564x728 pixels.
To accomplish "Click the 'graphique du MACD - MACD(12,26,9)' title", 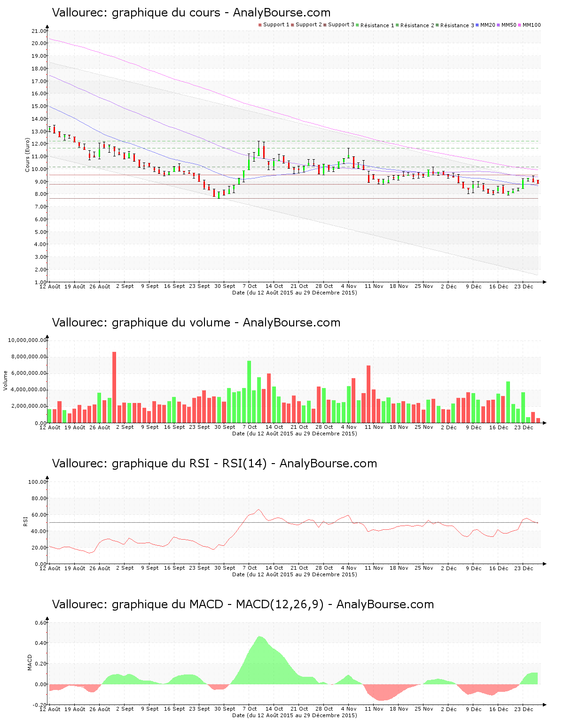I will pyautogui.click(x=218, y=604).
